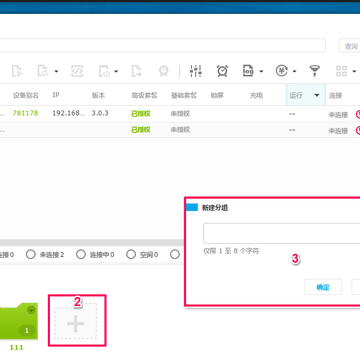Open the alarm clock timer icon
This screenshot has height=360, width=360.
pos(222,71)
